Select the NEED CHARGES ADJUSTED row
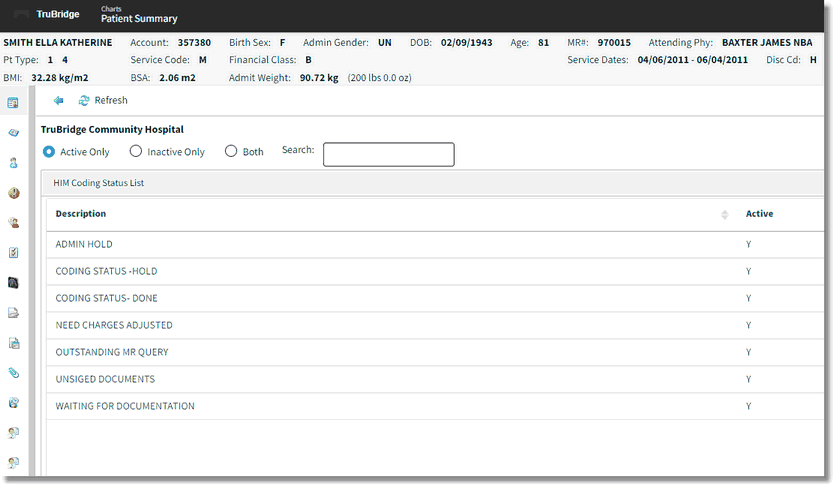 tap(435, 325)
